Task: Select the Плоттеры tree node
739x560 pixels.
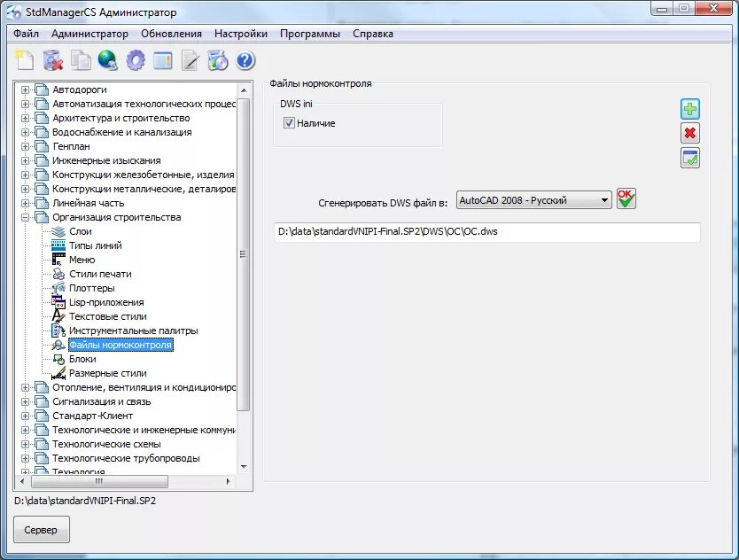Action: click(x=92, y=288)
